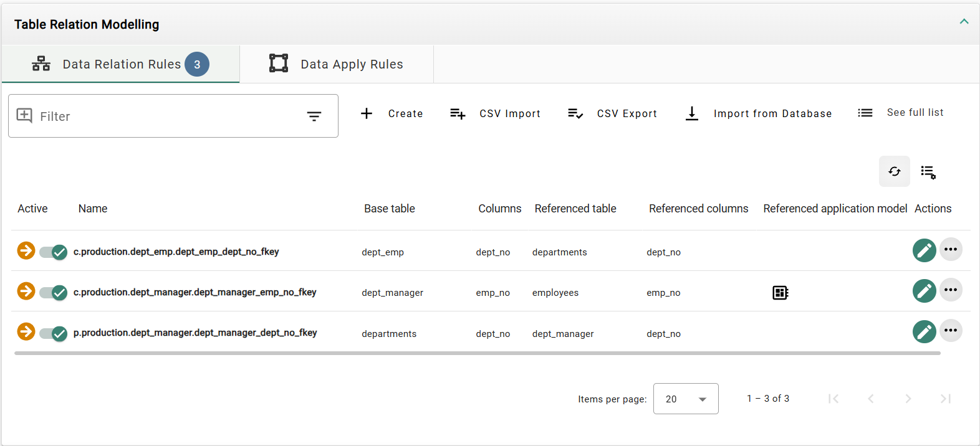
Task: Click the Create button
Action: (x=392, y=113)
